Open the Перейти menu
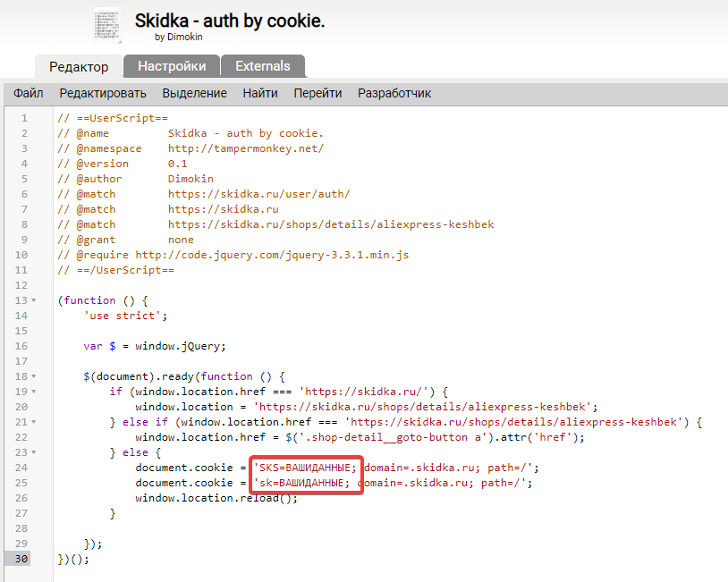Screen dimensions: 728x582 [x=317, y=93]
